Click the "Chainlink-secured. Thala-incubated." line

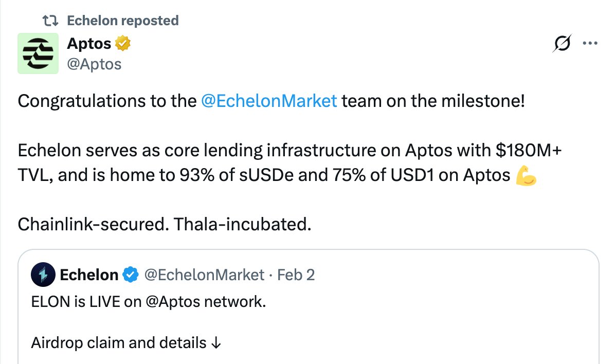[x=165, y=224]
